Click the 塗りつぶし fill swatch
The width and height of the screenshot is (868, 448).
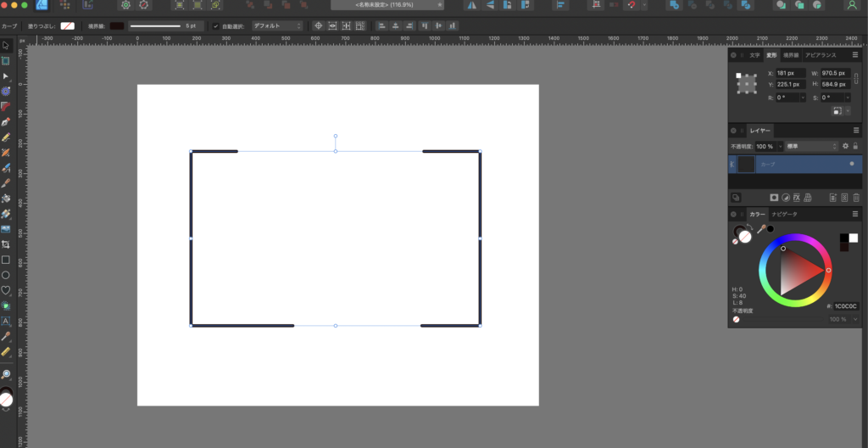tap(67, 25)
